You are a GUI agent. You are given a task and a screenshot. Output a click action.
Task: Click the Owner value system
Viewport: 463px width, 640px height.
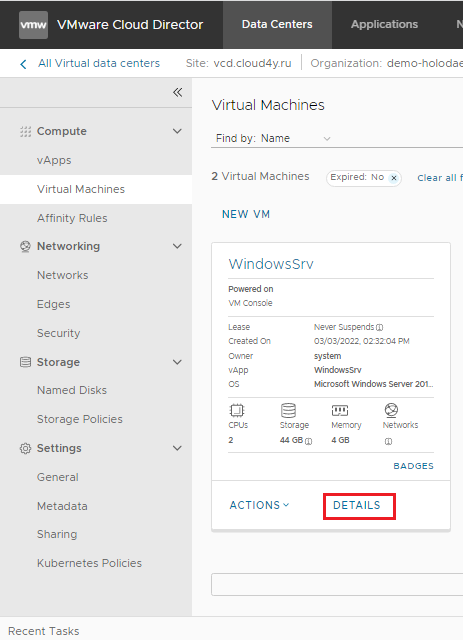tap(327, 356)
